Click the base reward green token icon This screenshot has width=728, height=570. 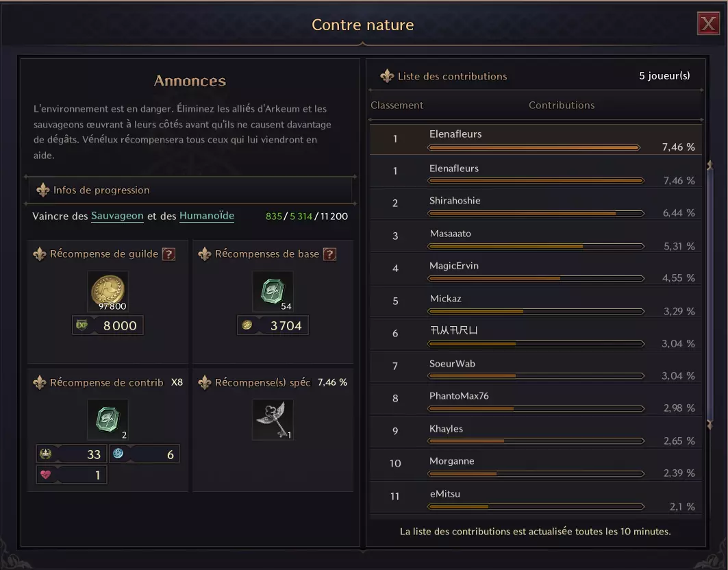[273, 290]
